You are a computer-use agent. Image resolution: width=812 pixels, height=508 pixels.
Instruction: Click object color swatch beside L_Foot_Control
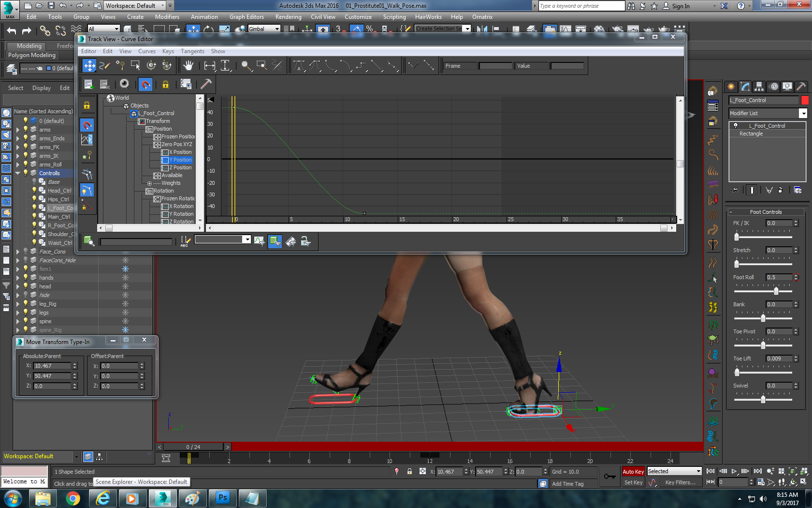tap(804, 100)
